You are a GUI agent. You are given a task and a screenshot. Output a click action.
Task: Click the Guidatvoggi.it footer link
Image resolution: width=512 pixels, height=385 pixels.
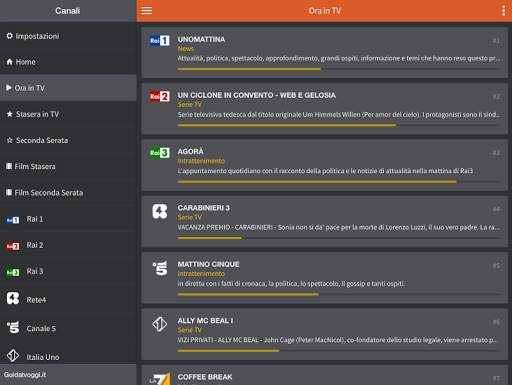25,375
